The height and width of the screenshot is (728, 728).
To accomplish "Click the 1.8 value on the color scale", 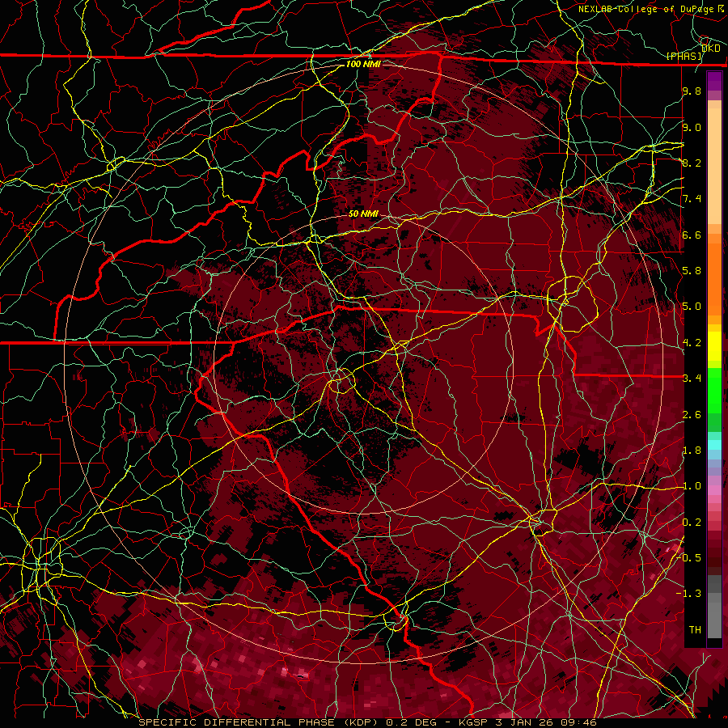I will point(692,451).
